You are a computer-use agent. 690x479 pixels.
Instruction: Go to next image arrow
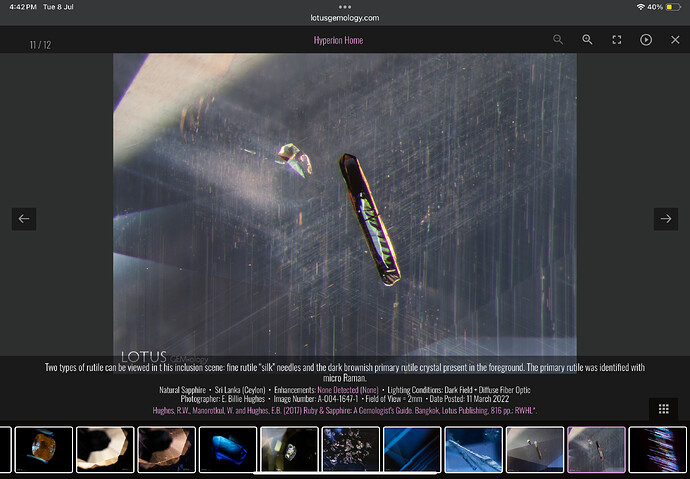pyautogui.click(x=666, y=219)
